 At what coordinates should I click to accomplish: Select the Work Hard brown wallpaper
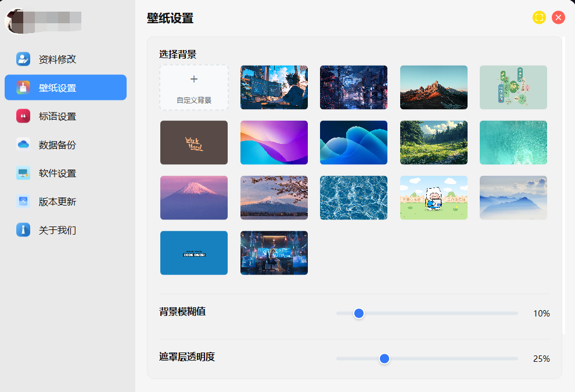click(194, 143)
